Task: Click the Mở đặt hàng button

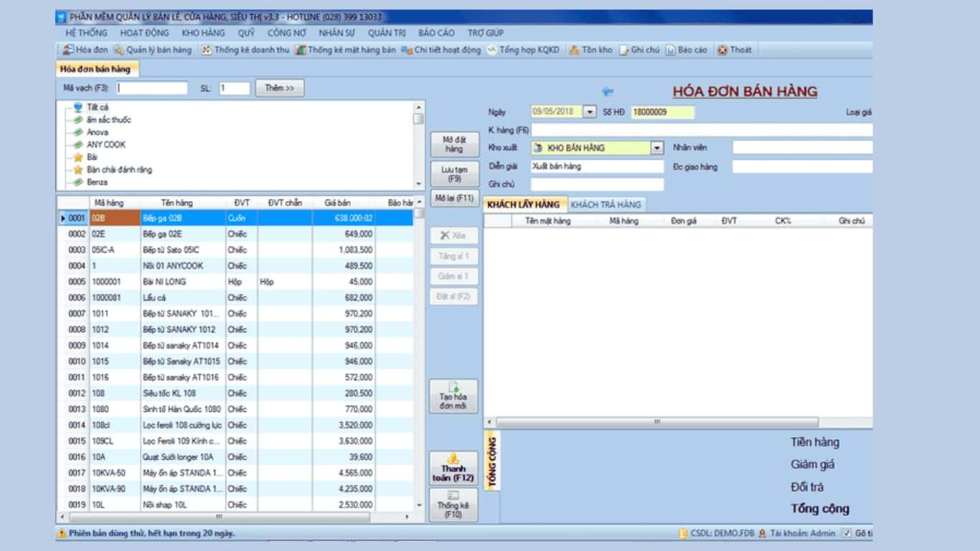Action: 453,144
